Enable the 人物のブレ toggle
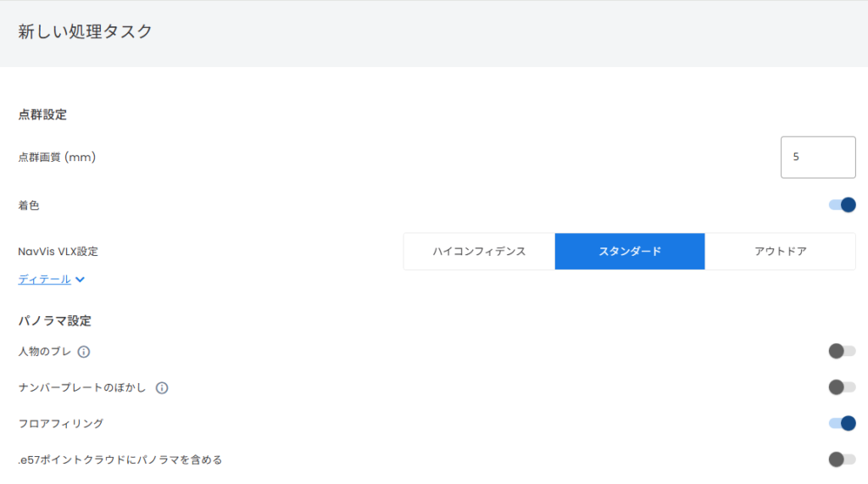 pos(842,351)
